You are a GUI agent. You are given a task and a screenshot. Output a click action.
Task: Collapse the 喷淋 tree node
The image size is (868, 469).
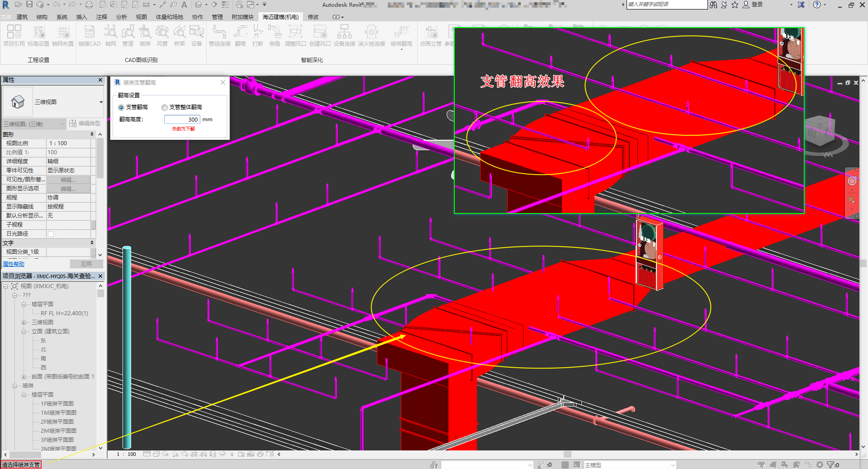click(x=14, y=386)
